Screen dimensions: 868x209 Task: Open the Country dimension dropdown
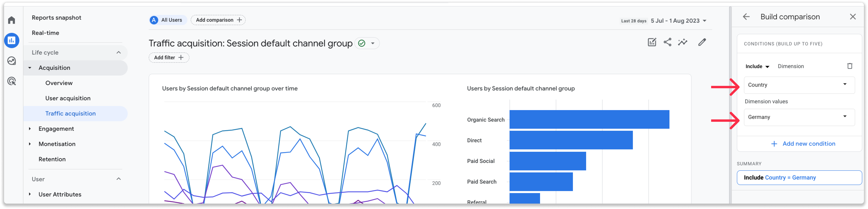(x=799, y=85)
